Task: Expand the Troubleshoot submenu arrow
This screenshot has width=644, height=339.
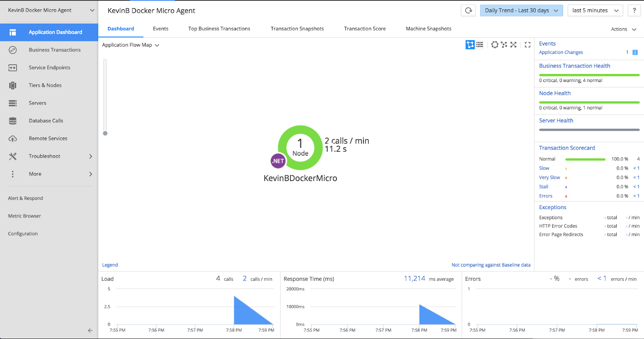Action: click(91, 156)
